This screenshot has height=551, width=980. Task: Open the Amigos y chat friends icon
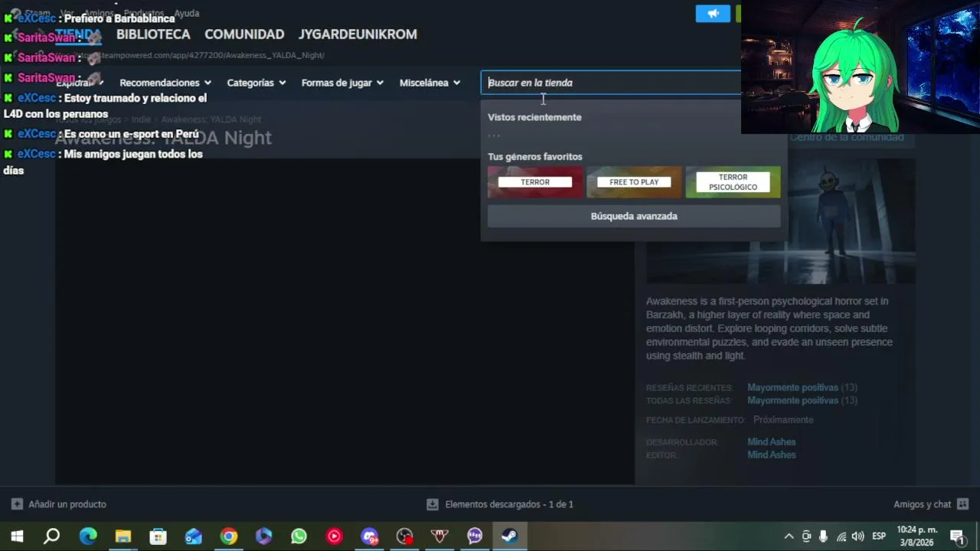pyautogui.click(x=963, y=504)
